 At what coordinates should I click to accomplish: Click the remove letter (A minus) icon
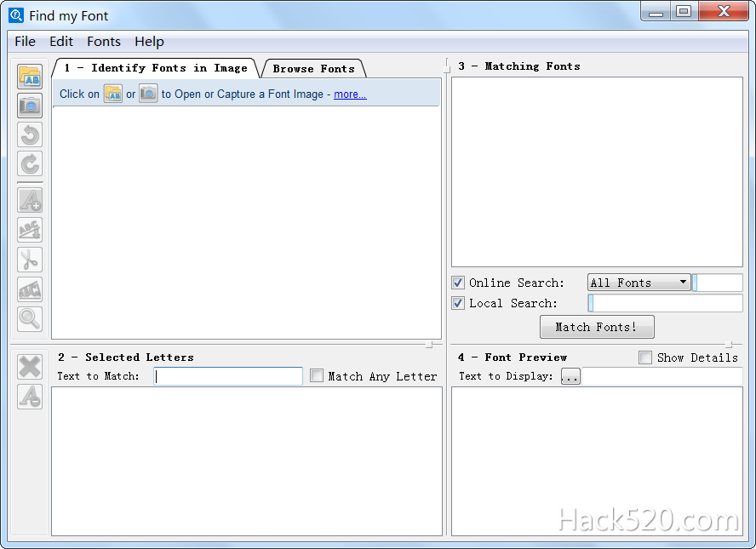tap(30, 397)
